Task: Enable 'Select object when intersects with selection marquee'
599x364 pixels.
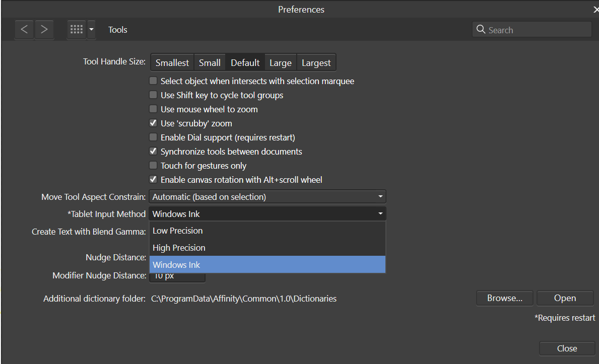Action: pyautogui.click(x=153, y=81)
